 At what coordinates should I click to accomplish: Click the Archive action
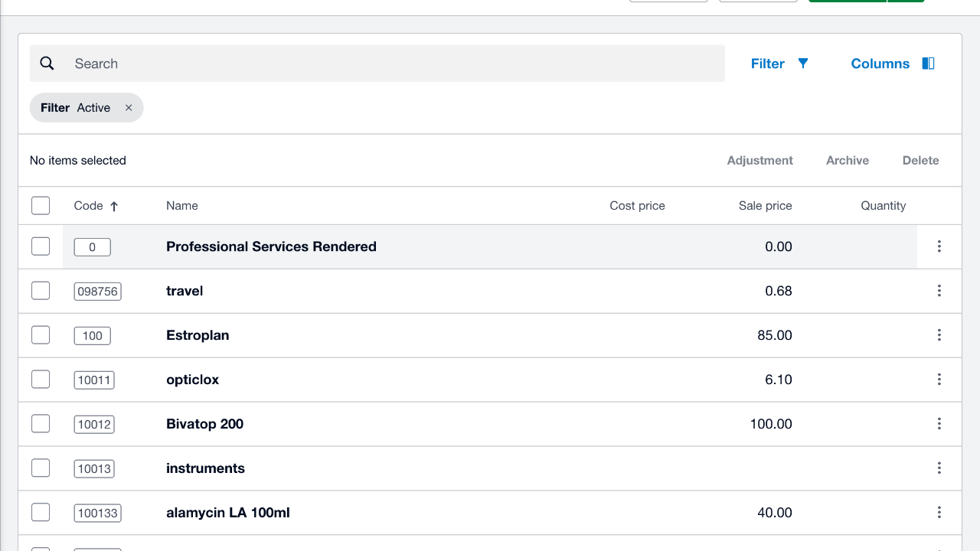[848, 161]
